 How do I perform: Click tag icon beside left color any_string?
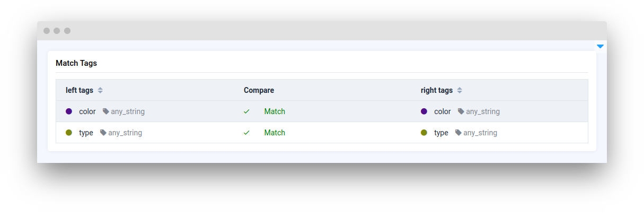pos(106,111)
